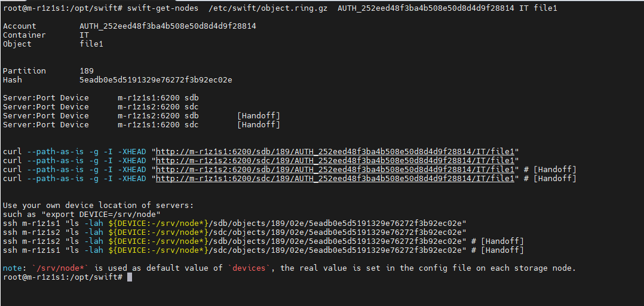Click the Container value IT
The image size is (644, 306).
coord(84,35)
